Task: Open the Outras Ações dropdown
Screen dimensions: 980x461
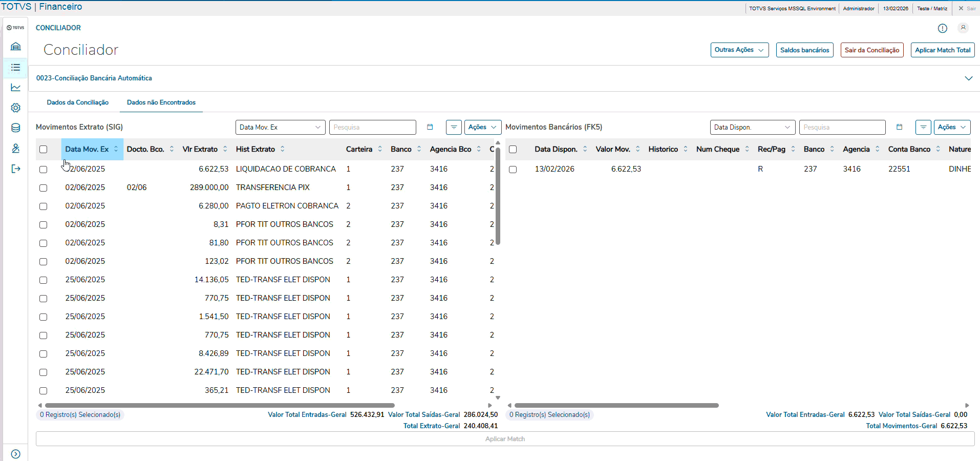Action: pos(739,50)
